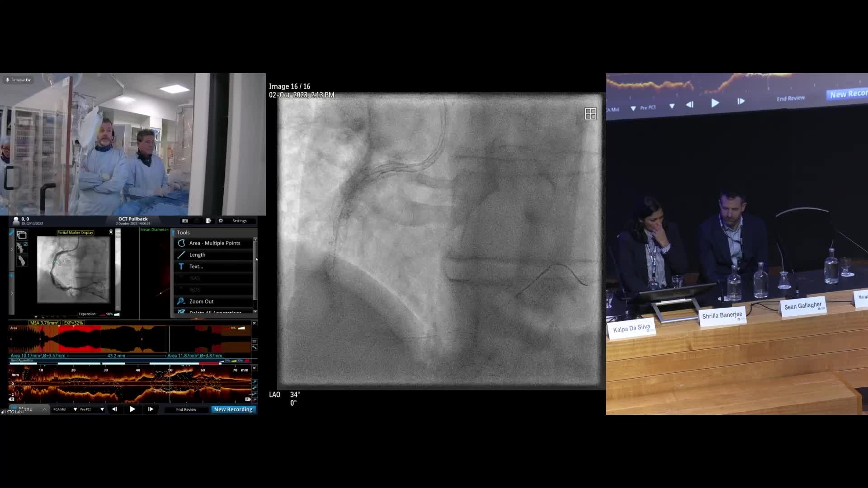Start a New Recording
The height and width of the screenshot is (488, 868).
(x=233, y=409)
